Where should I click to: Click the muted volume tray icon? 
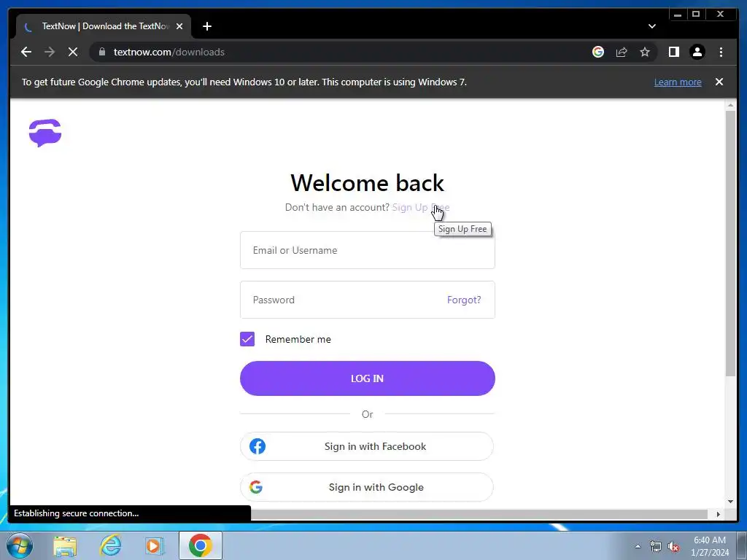673,547
